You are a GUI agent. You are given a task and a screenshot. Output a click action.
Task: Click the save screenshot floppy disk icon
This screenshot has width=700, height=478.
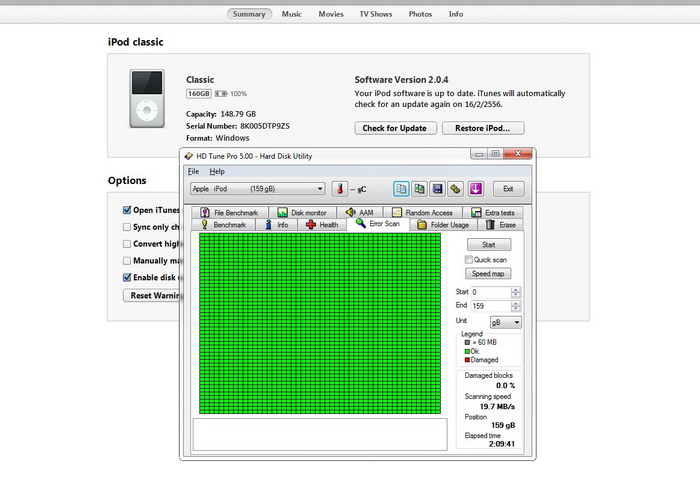click(x=438, y=188)
